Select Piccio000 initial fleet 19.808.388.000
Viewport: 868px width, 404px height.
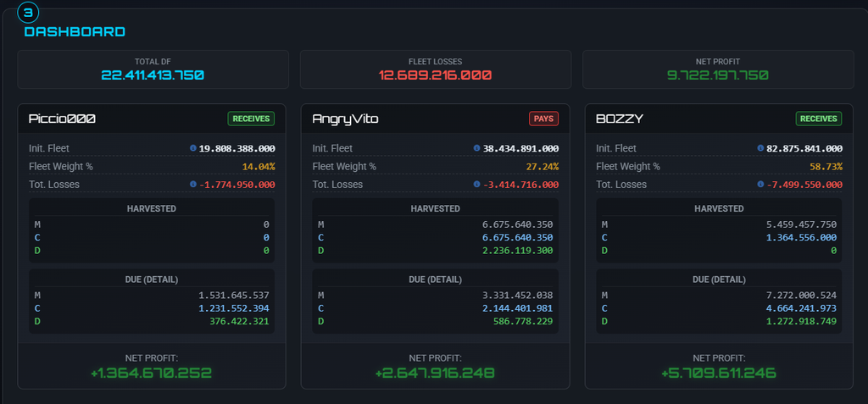click(x=237, y=148)
